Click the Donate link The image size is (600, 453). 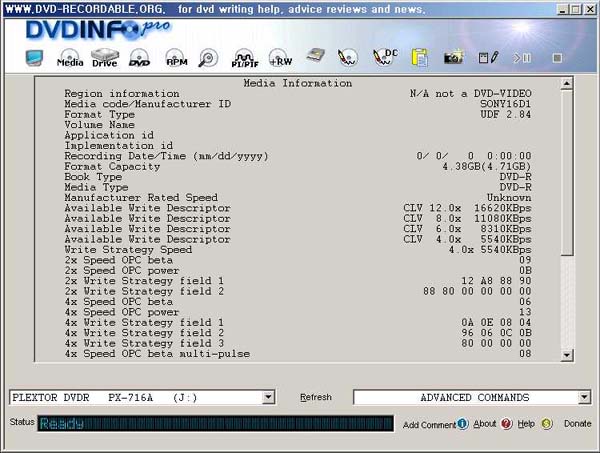[577, 424]
